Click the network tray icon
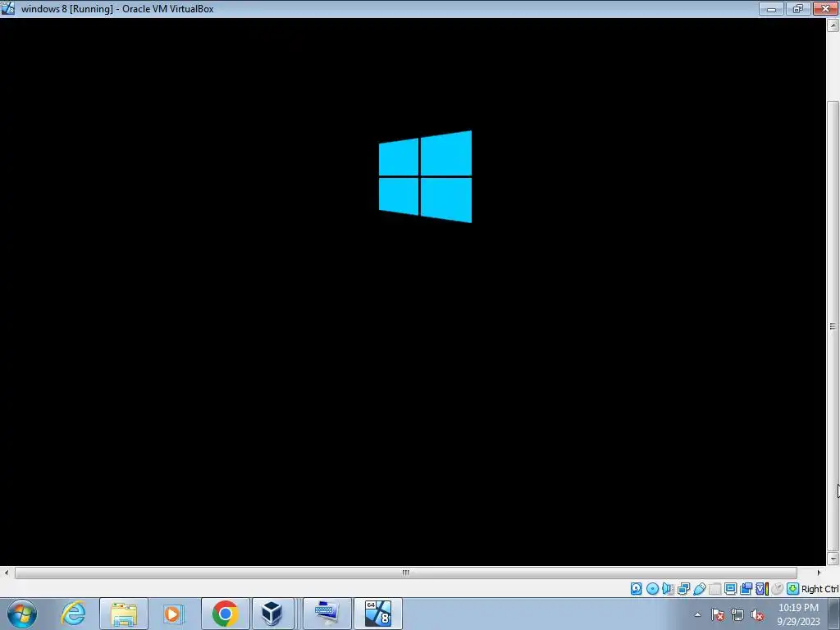840x630 pixels. (x=737, y=614)
